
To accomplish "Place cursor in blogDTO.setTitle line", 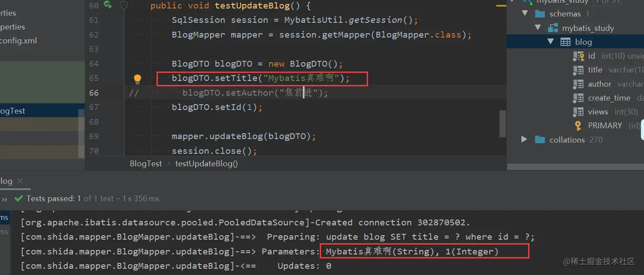I will point(260,78).
